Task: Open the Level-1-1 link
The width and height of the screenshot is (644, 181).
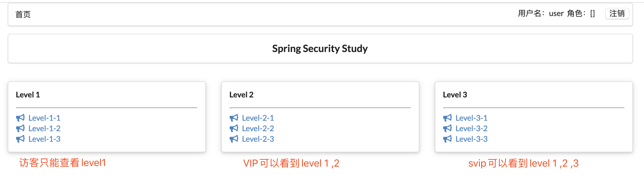Action: (x=44, y=118)
